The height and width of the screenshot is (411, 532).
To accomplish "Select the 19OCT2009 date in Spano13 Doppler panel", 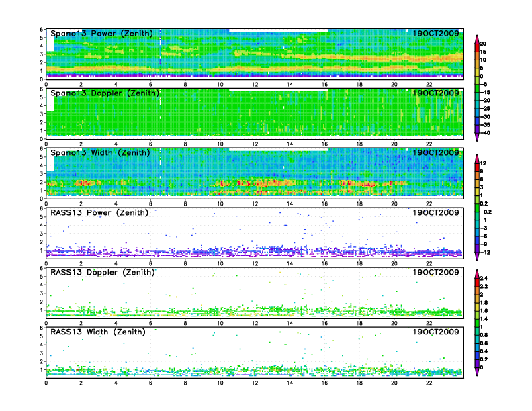I will pyautogui.click(x=436, y=93).
